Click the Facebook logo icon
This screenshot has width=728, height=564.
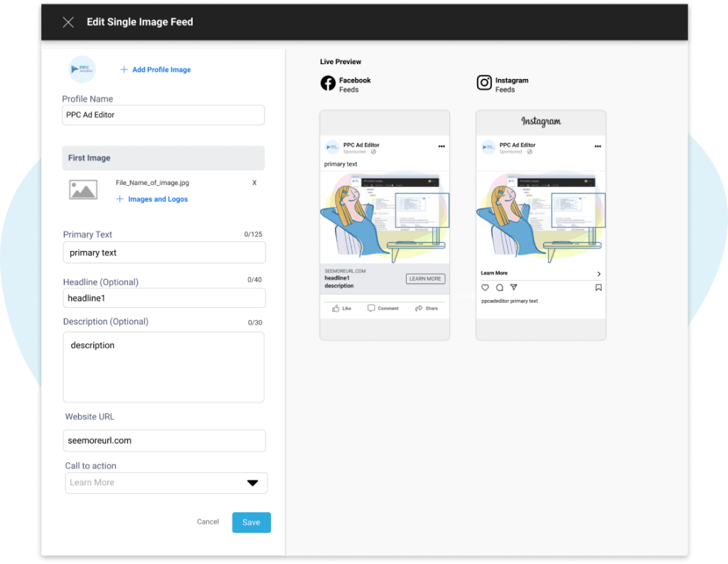coord(328,84)
